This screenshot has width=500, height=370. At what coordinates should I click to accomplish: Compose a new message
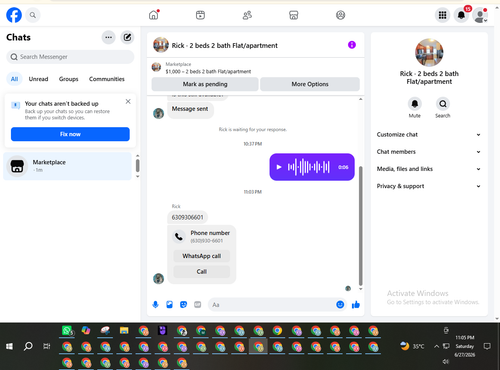(127, 37)
